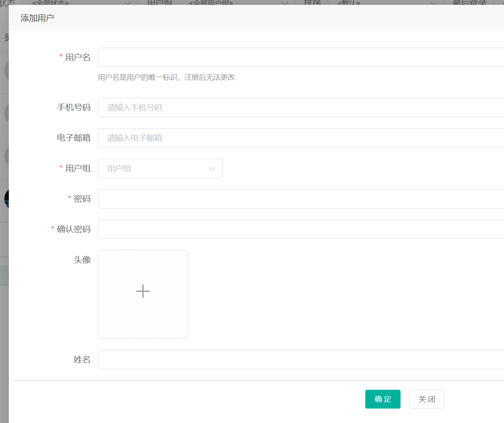Focus the 用户名 username input field
The image size is (504, 423).
[x=281, y=57]
